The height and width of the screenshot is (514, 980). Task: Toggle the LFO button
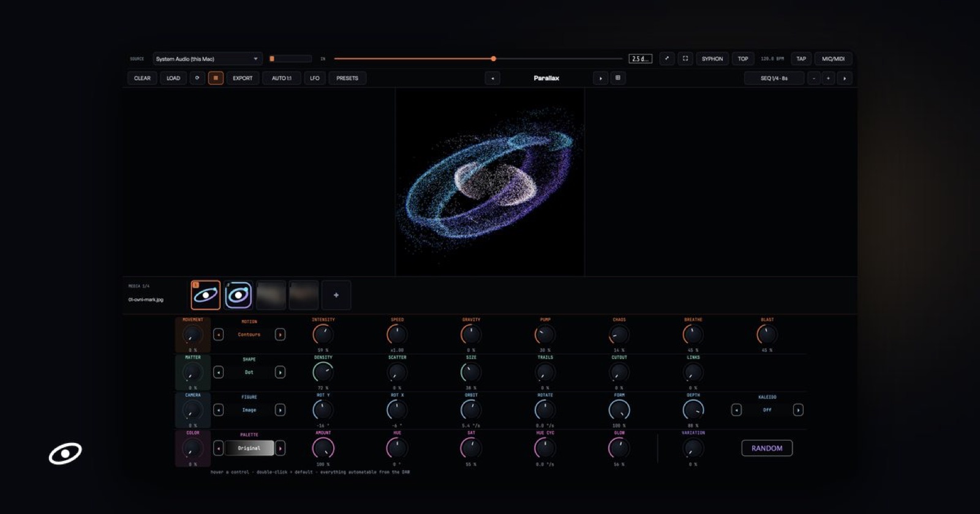coord(315,78)
